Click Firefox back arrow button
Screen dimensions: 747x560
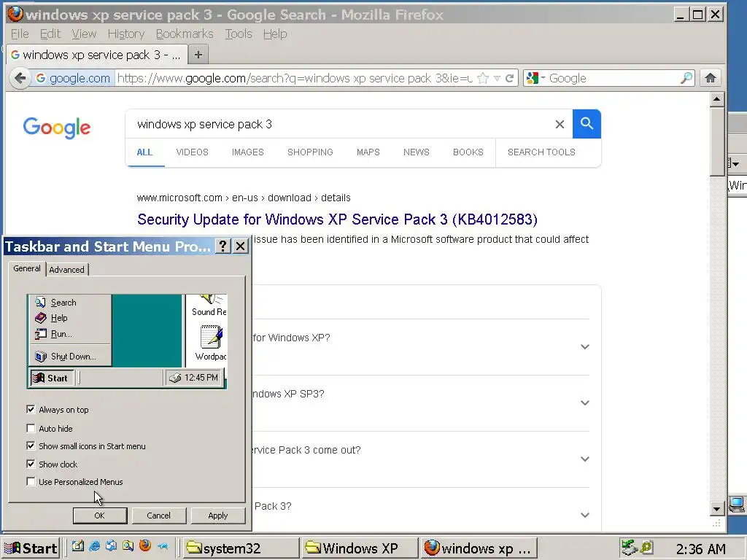[20, 78]
